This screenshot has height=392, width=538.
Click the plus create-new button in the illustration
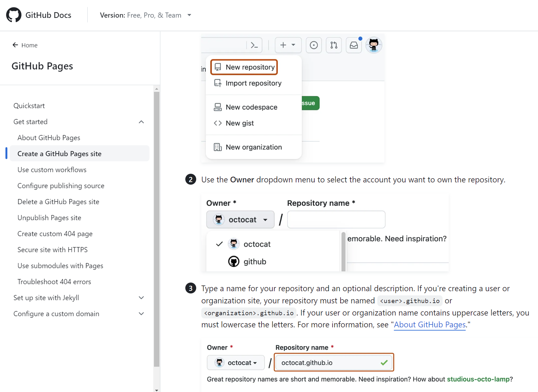(x=288, y=45)
